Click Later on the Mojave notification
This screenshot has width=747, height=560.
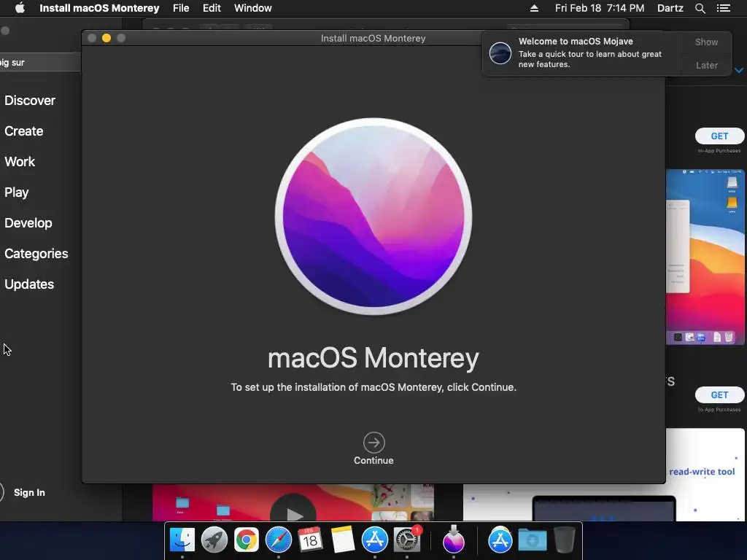[x=706, y=65]
